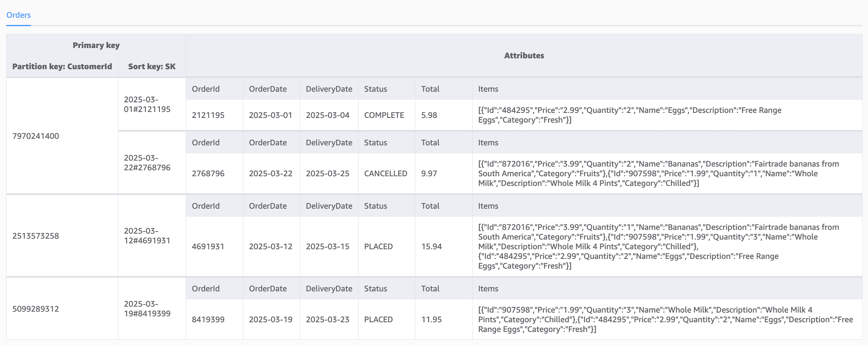Click the Attributes column header

(523, 56)
